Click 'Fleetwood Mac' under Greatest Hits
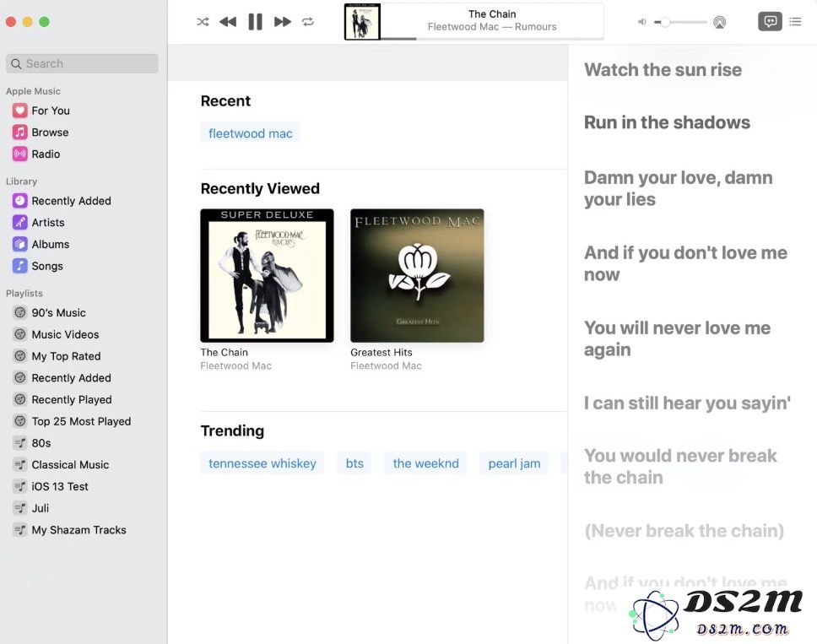The image size is (817, 644). (x=386, y=365)
